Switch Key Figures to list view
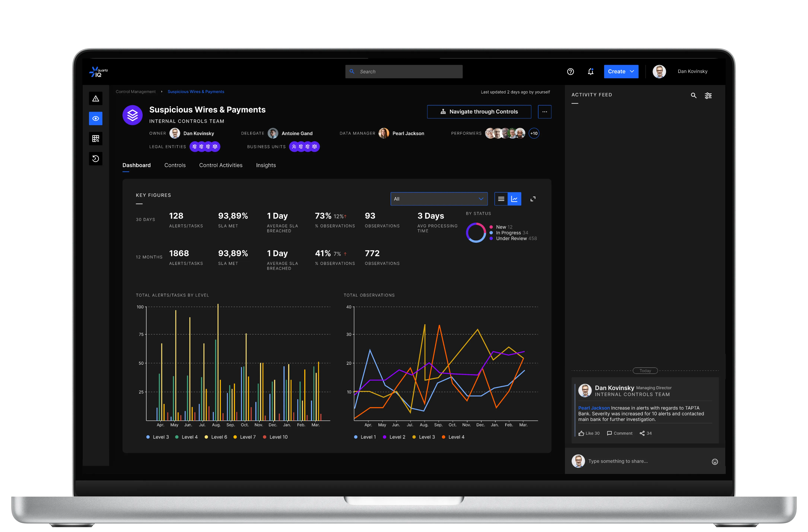Viewport: 808px width, 532px height. (x=501, y=199)
